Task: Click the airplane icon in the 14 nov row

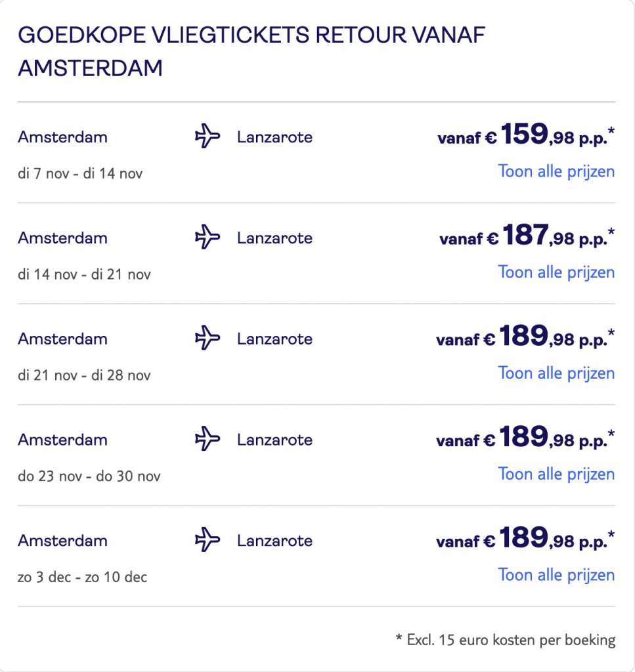Action: point(208,238)
